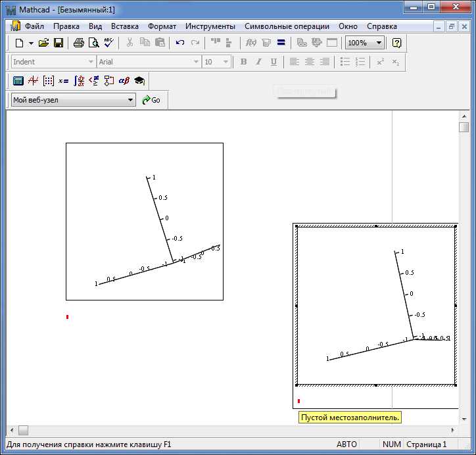Open the Greek symbols palette
Viewport: 476px width, 455px height.
[124, 81]
